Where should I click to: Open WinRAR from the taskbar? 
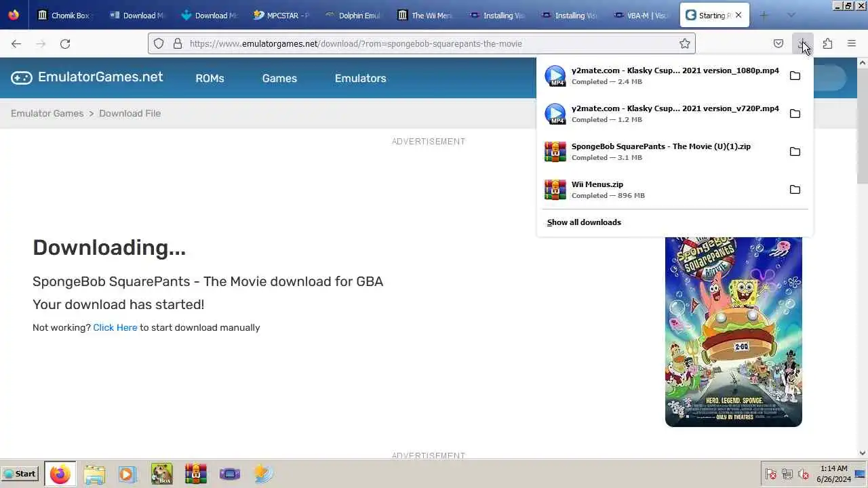pyautogui.click(x=195, y=474)
